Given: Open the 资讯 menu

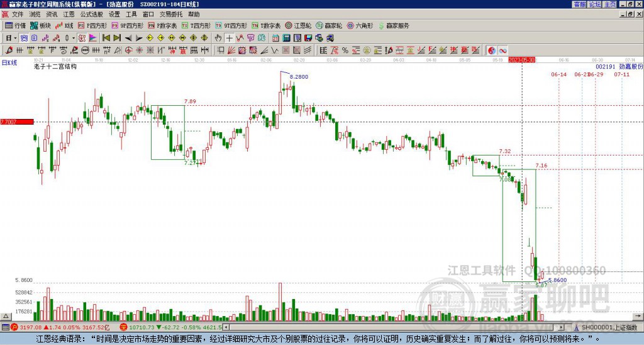Looking at the screenshot, I should pyautogui.click(x=52, y=14).
